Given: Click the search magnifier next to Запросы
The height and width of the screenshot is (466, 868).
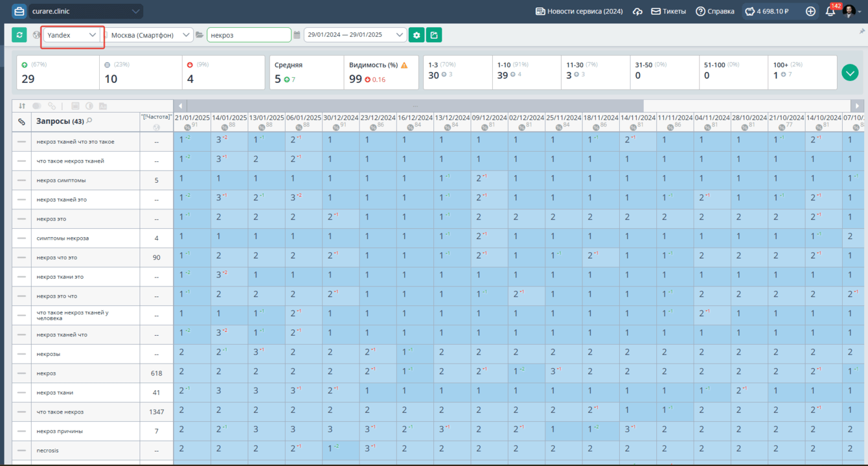Looking at the screenshot, I should [x=89, y=121].
